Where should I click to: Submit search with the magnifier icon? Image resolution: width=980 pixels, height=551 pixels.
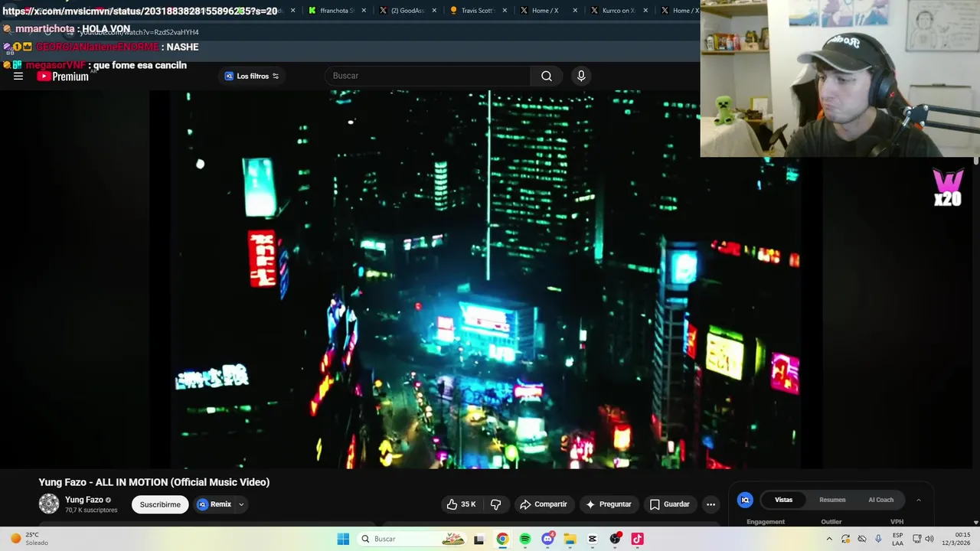click(x=547, y=76)
